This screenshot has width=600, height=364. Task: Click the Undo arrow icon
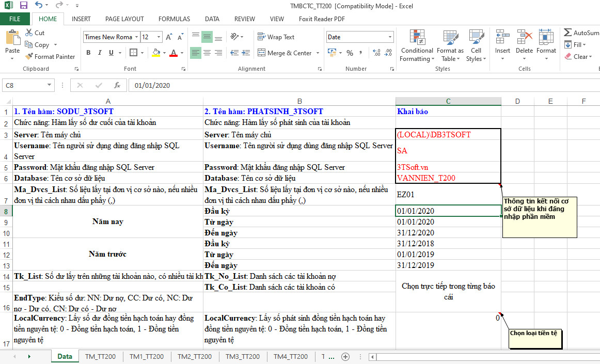pyautogui.click(x=39, y=5)
